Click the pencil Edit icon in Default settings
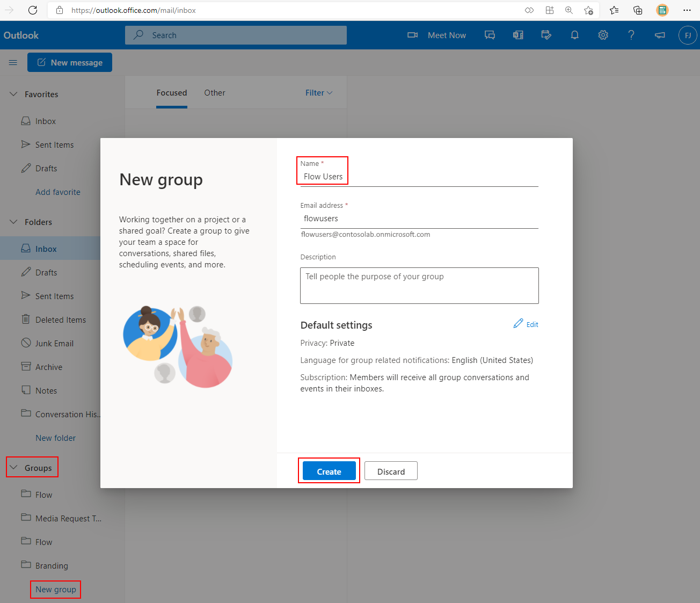The image size is (700, 603). [x=518, y=323]
